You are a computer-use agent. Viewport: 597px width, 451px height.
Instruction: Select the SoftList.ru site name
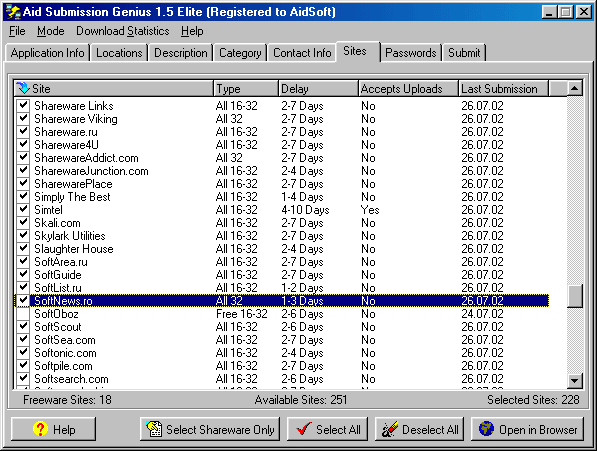pos(58,287)
